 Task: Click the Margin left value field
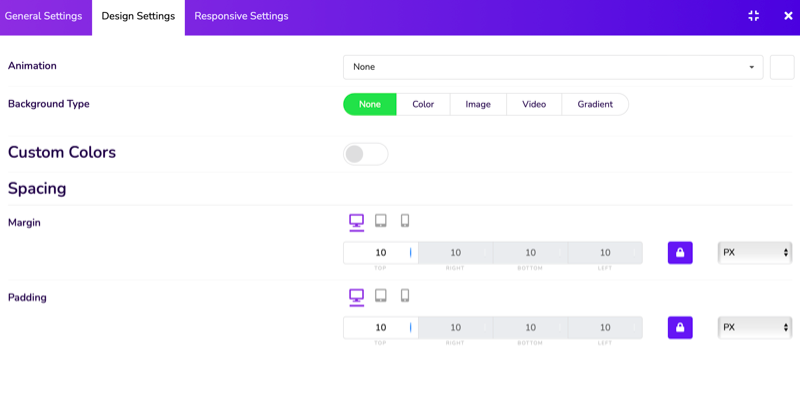(605, 253)
